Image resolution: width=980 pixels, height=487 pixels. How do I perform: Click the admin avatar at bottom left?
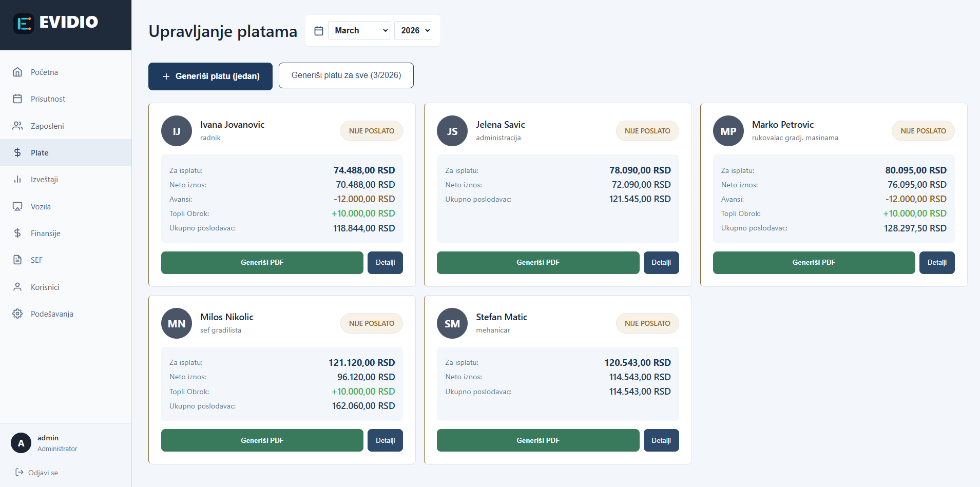(x=21, y=442)
